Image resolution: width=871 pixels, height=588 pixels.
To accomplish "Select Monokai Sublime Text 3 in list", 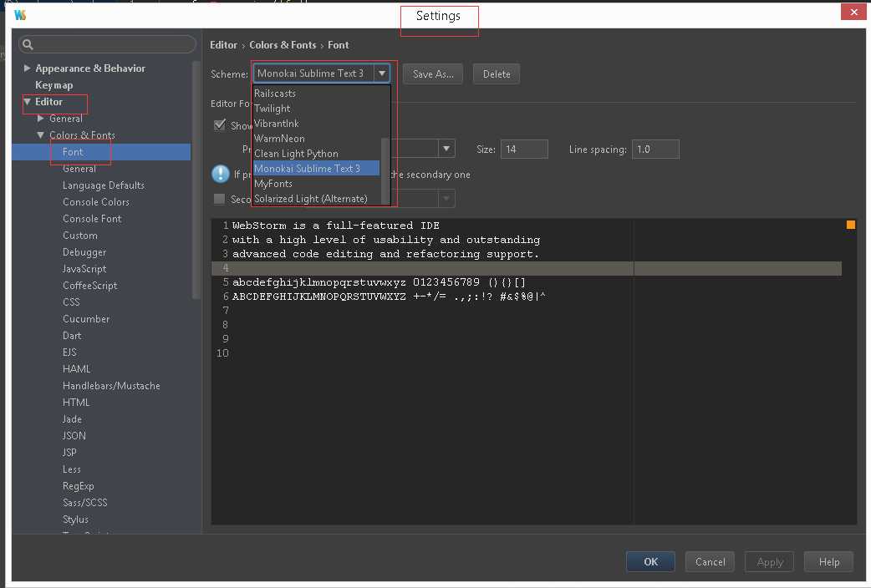I will coord(316,168).
